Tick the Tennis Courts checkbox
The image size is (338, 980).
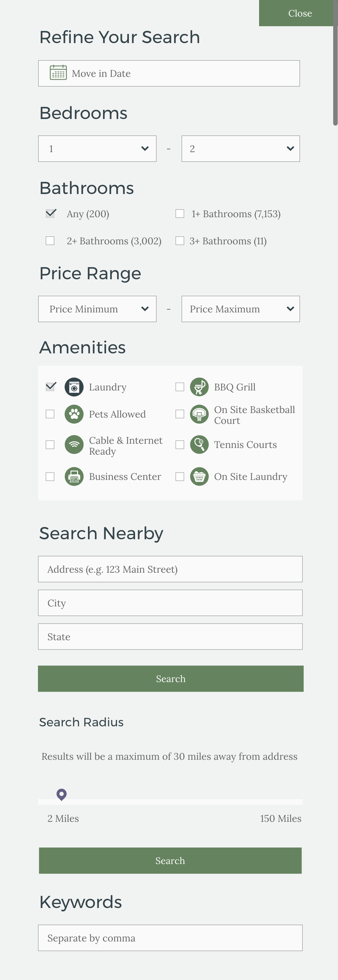[x=180, y=445]
